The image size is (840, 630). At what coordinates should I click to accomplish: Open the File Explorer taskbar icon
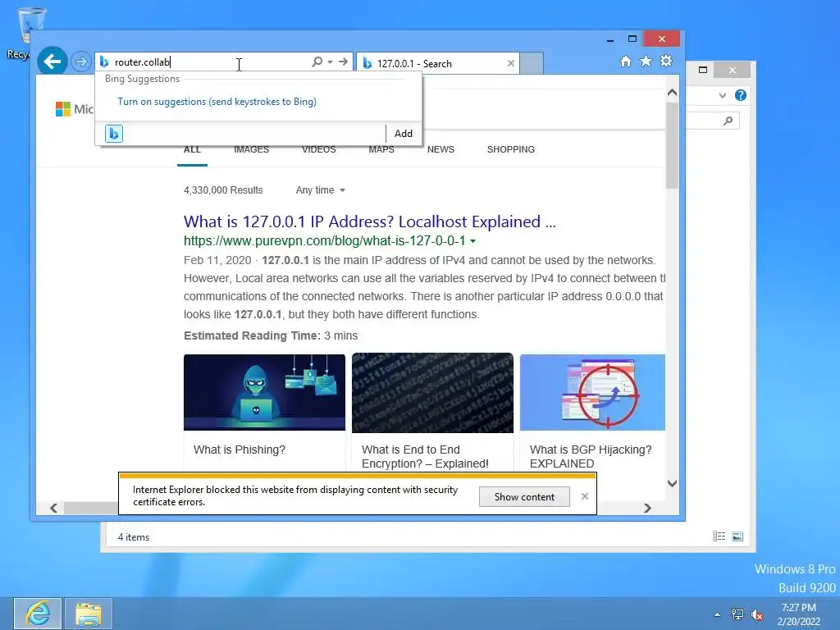click(x=89, y=614)
